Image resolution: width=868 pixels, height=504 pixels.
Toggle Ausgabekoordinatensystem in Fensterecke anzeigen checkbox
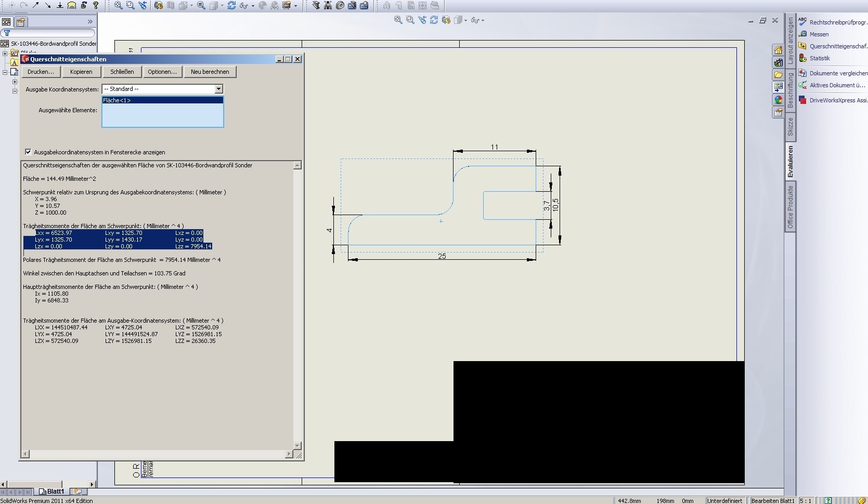coord(28,152)
